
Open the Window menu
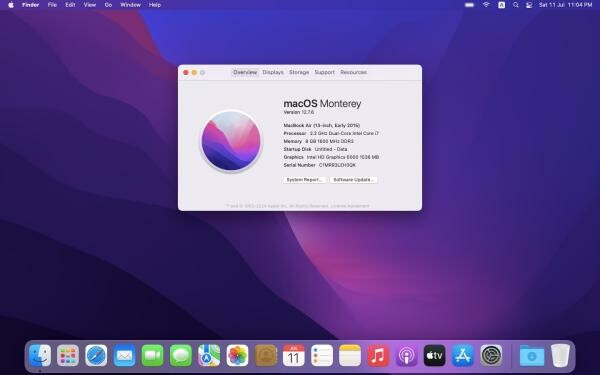pos(130,5)
